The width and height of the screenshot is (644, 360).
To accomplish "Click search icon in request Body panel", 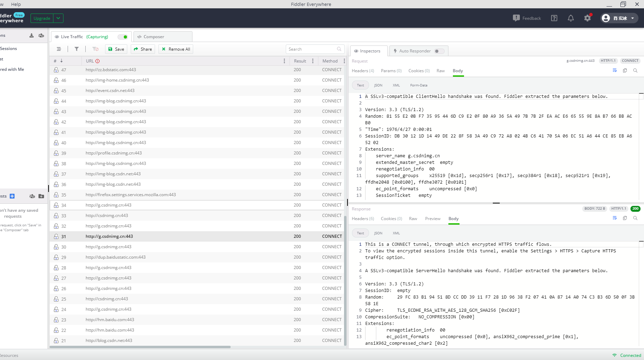I will click(x=635, y=70).
